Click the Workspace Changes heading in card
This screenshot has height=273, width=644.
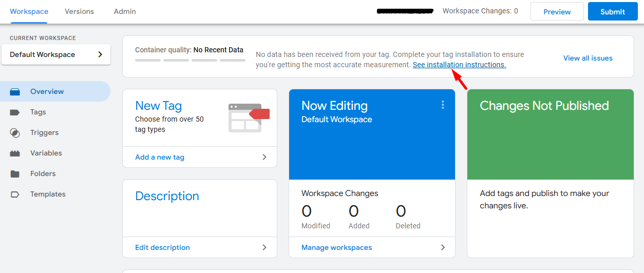[x=339, y=193]
